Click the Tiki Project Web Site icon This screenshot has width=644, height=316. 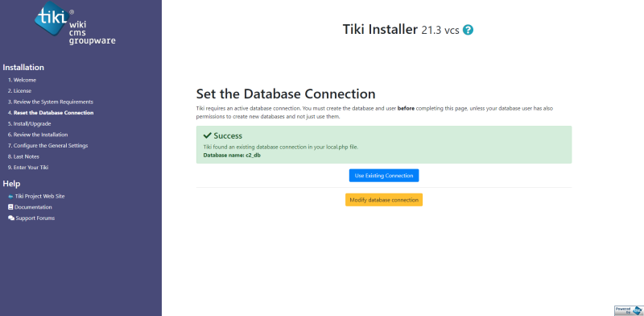point(10,196)
